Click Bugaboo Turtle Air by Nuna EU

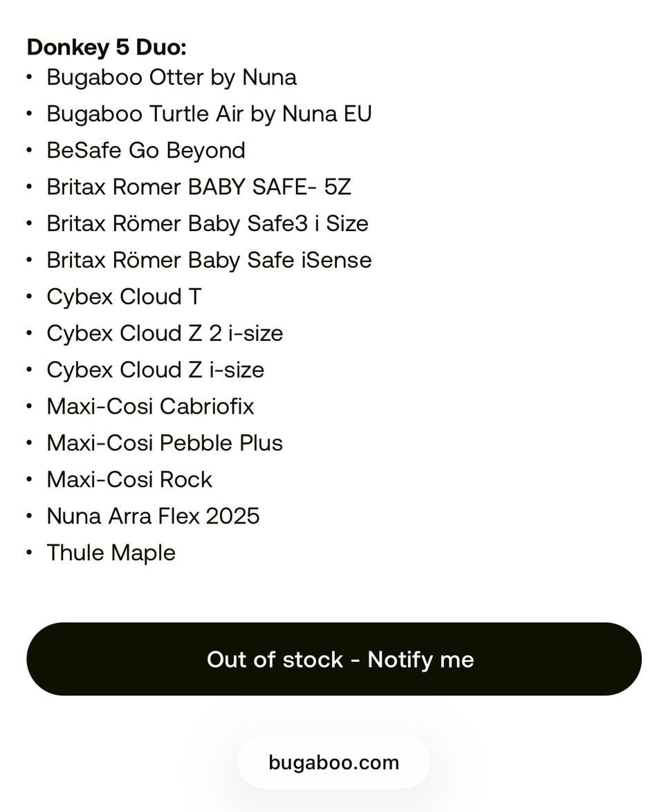point(210,114)
